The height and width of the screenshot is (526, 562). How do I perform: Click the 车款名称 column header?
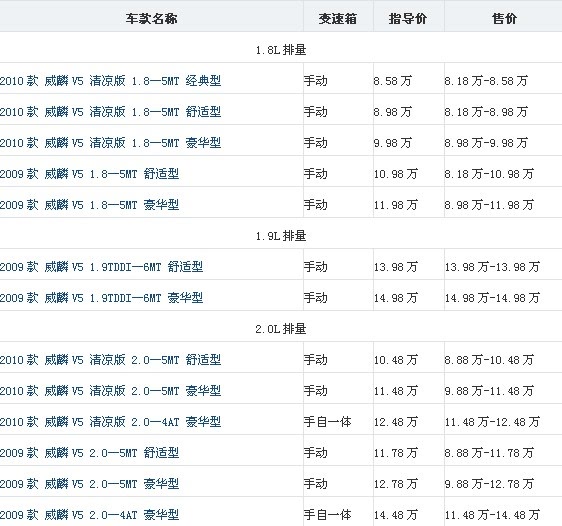tap(151, 19)
